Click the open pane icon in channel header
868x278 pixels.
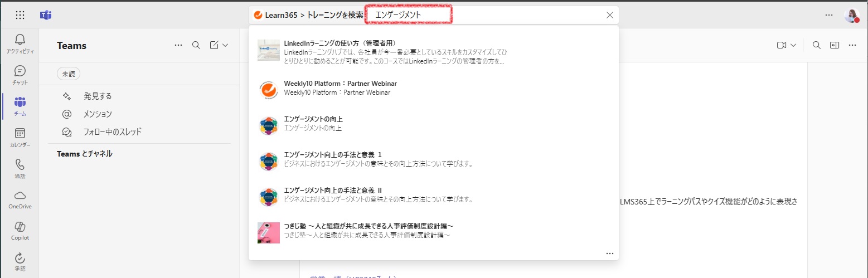coord(835,45)
